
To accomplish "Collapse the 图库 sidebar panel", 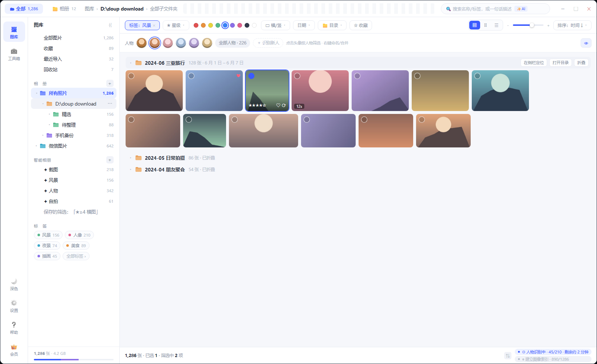I will click(110, 25).
